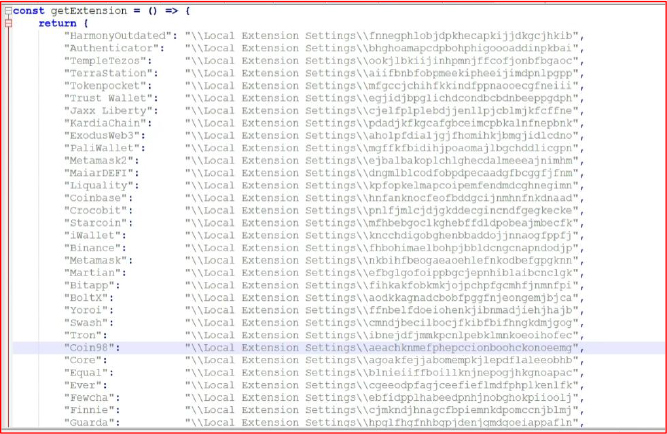Screen dimensions: 667x434
Task: Click the Ever extension path value
Action: [384, 385]
